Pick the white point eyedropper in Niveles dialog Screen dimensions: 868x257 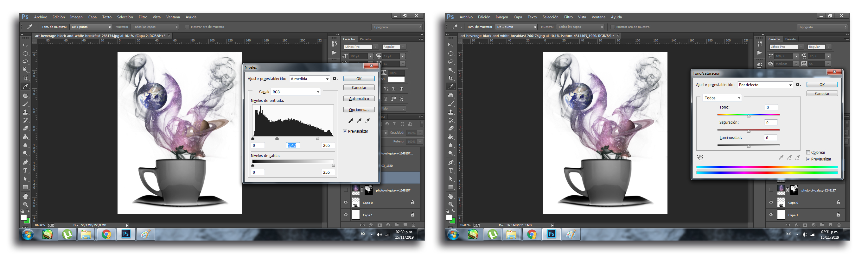[367, 121]
